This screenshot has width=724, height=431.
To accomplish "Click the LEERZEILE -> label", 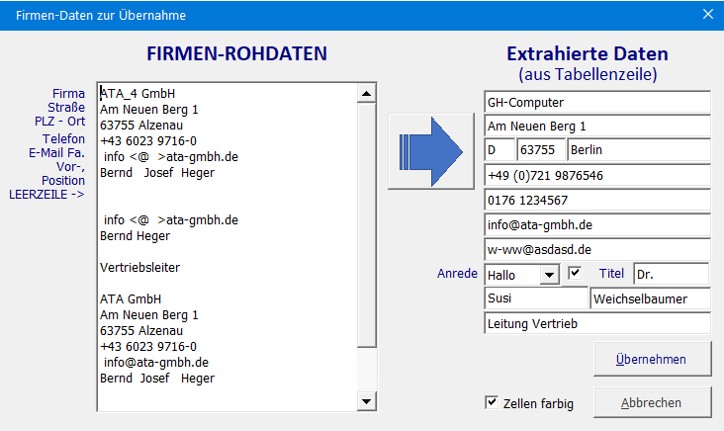I will pos(47,194).
